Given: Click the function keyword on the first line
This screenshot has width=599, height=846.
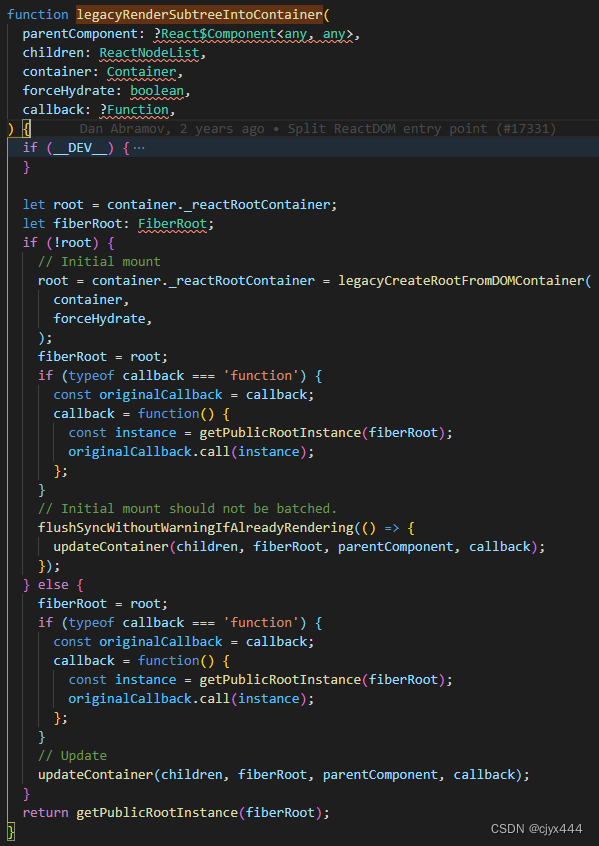Looking at the screenshot, I should click(x=38, y=15).
